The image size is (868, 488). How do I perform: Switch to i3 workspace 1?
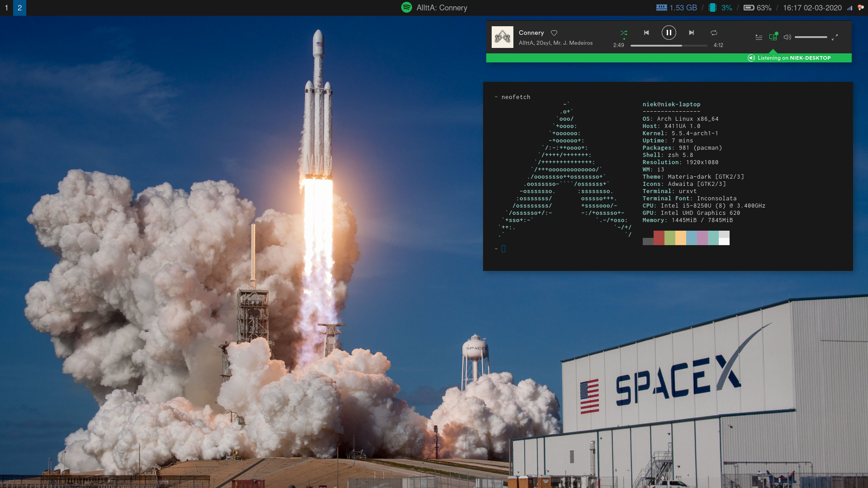(x=6, y=8)
